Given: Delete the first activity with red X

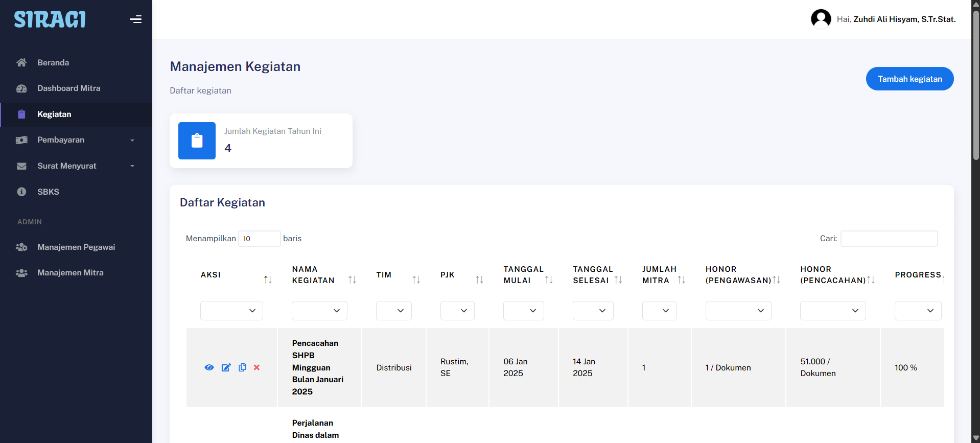Looking at the screenshot, I should pyautogui.click(x=256, y=367).
